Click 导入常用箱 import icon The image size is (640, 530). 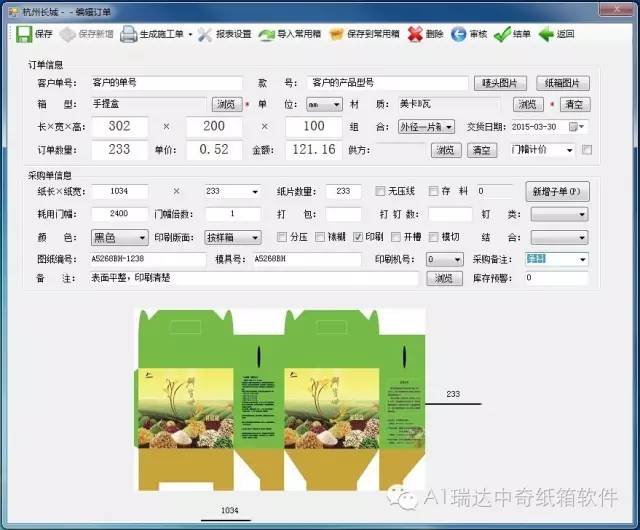click(x=267, y=34)
